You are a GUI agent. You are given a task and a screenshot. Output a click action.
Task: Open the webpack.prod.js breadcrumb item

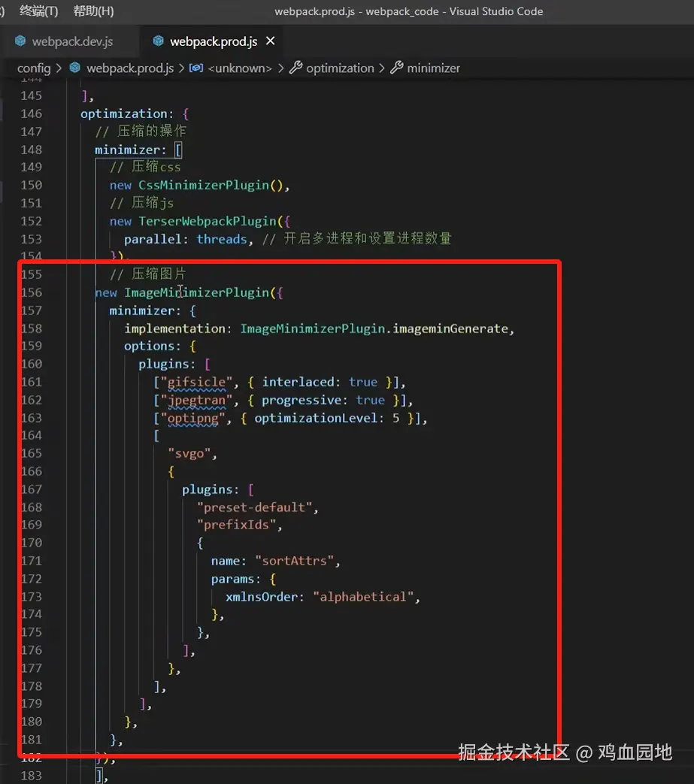point(130,68)
